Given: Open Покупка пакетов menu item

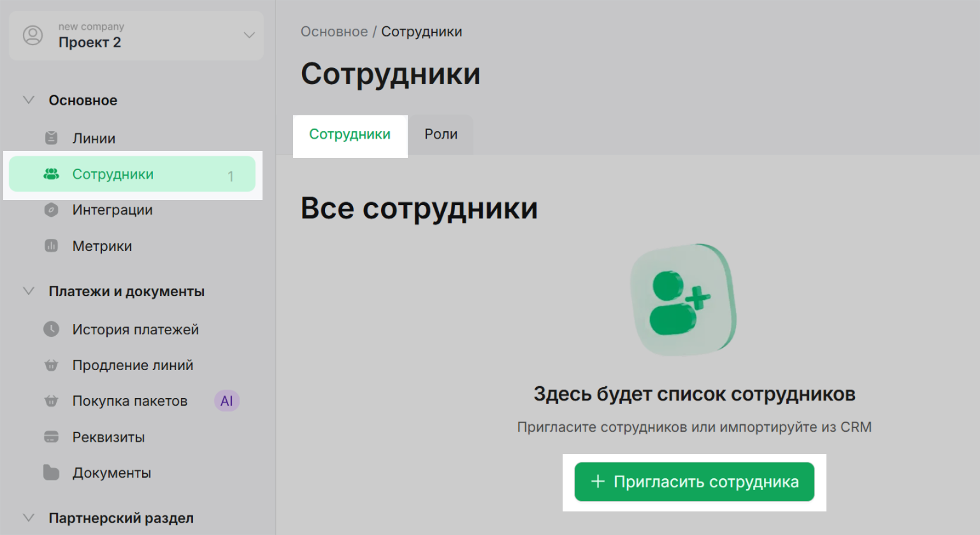Looking at the screenshot, I should pyautogui.click(x=130, y=401).
